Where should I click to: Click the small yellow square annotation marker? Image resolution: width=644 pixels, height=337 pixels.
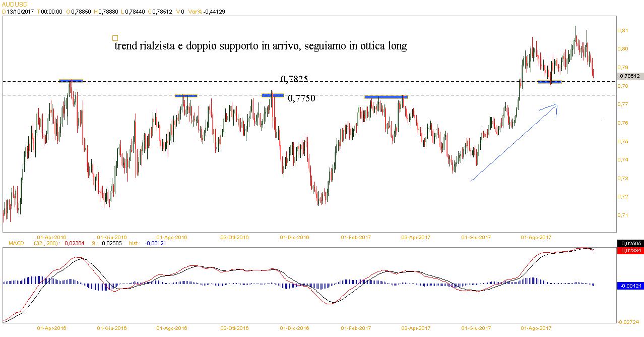click(x=115, y=38)
